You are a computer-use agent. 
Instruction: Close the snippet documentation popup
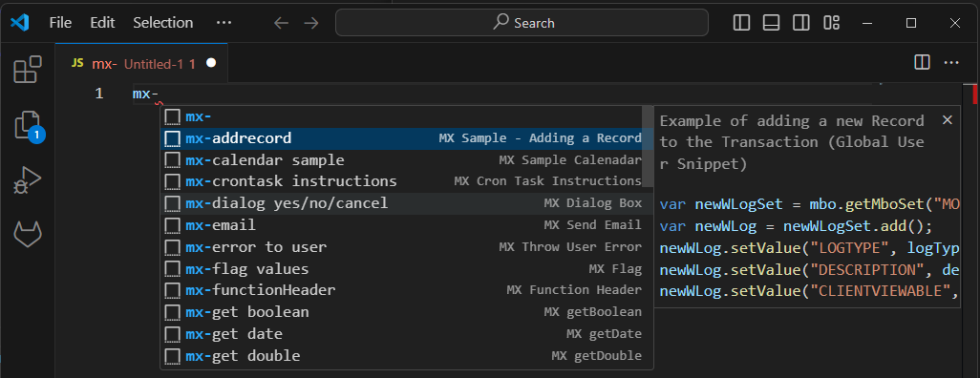pyautogui.click(x=948, y=120)
